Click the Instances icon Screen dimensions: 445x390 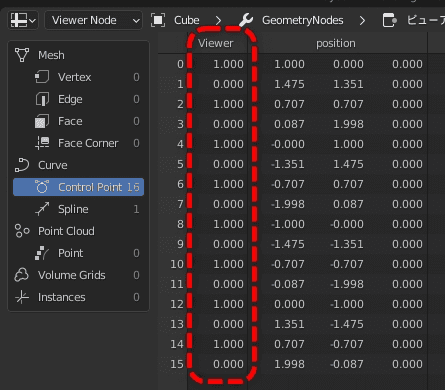pyautogui.click(x=22, y=297)
